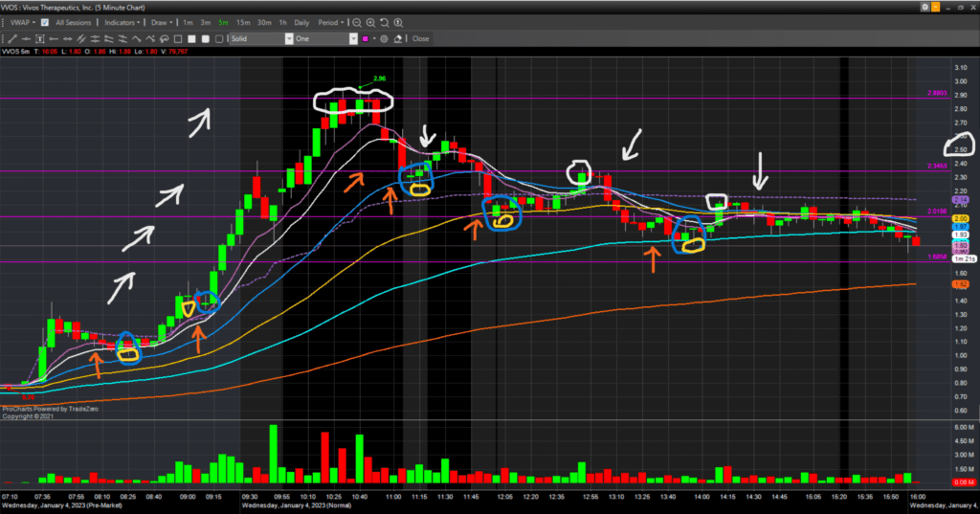Screen dimensions: 980x514
Task: Open the Solid line style combo box
Action: [260, 39]
